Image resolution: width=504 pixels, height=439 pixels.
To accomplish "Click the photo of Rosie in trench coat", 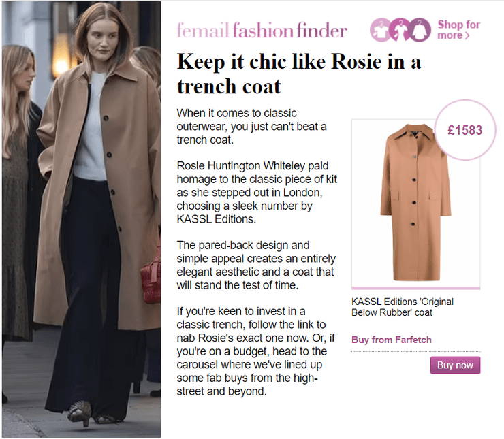I will [81, 219].
